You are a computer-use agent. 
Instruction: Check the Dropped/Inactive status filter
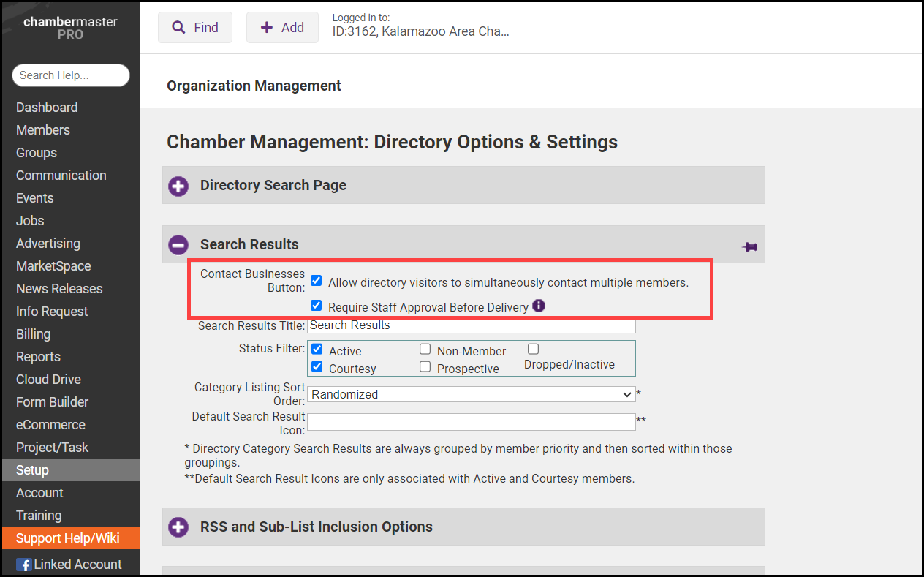tap(533, 349)
